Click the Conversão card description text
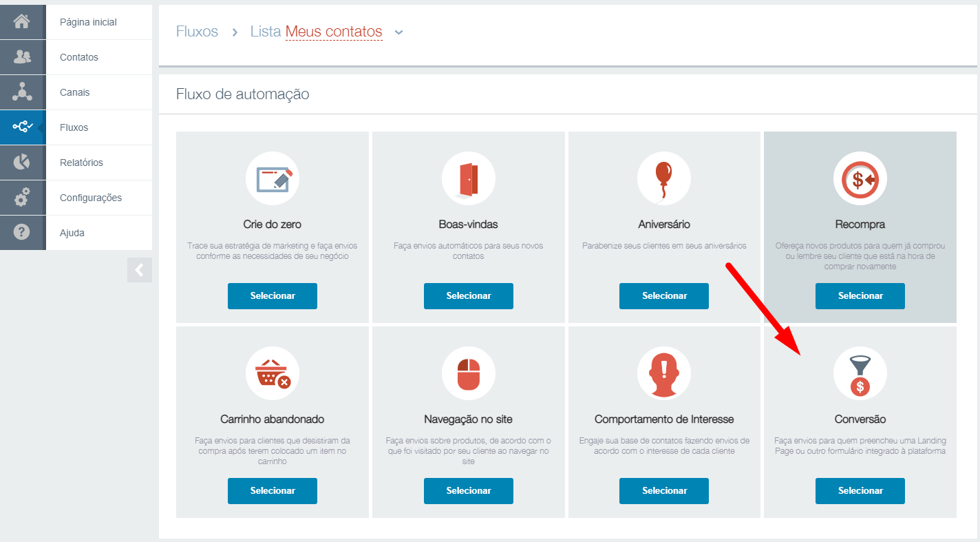Viewport: 980px width, 542px height. (860, 446)
